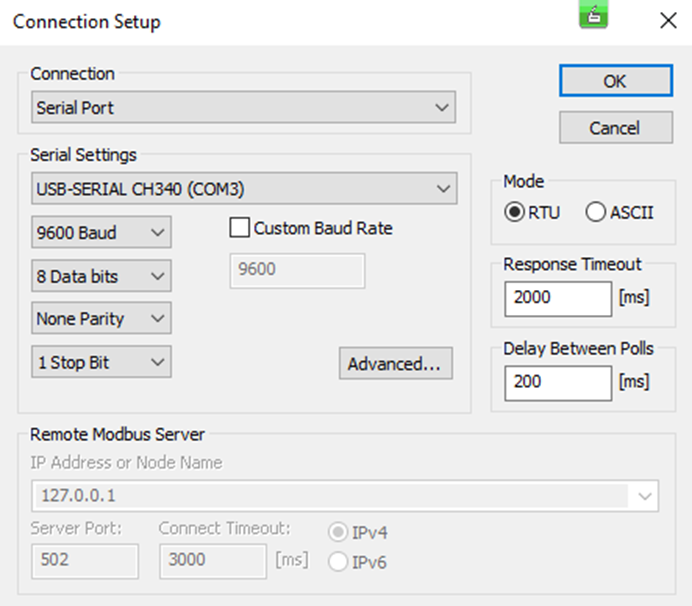Image resolution: width=692 pixels, height=606 pixels.
Task: Click the Connect Timeout 3000 field
Action: pos(212,560)
